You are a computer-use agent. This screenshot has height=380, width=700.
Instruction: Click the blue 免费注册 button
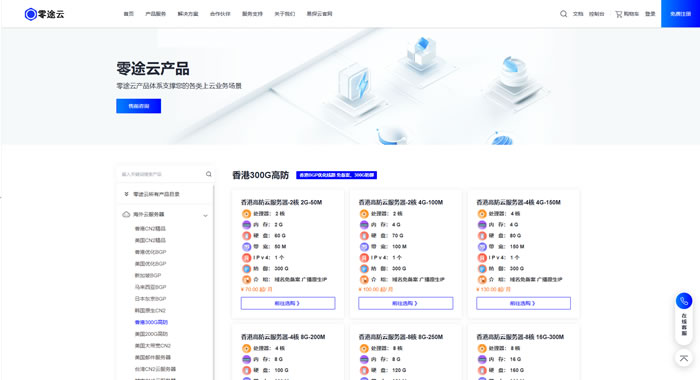pyautogui.click(x=680, y=14)
